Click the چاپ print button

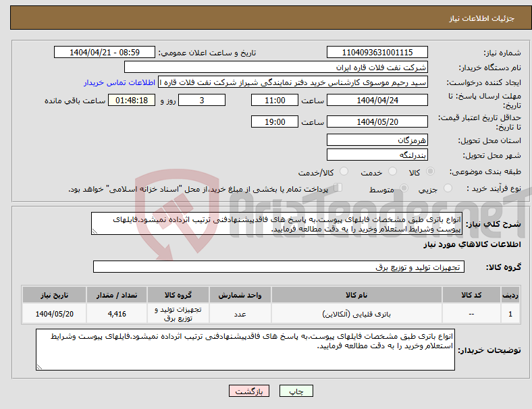point(296,391)
